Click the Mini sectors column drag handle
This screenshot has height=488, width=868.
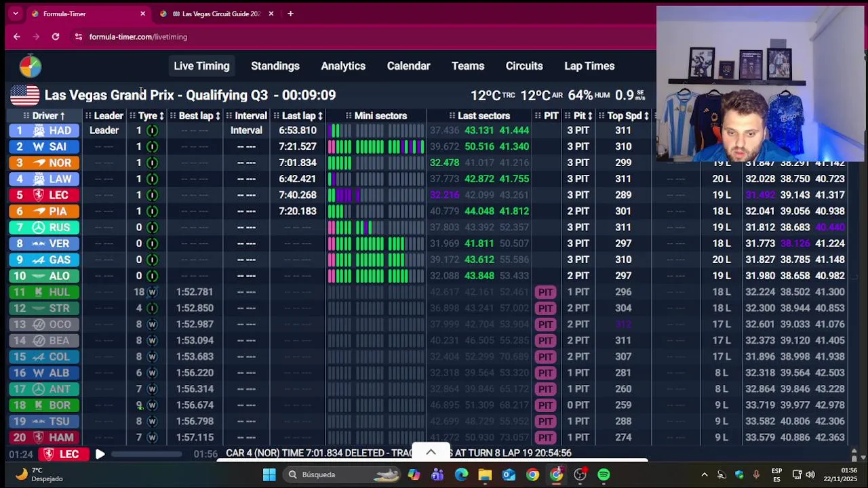click(x=349, y=116)
